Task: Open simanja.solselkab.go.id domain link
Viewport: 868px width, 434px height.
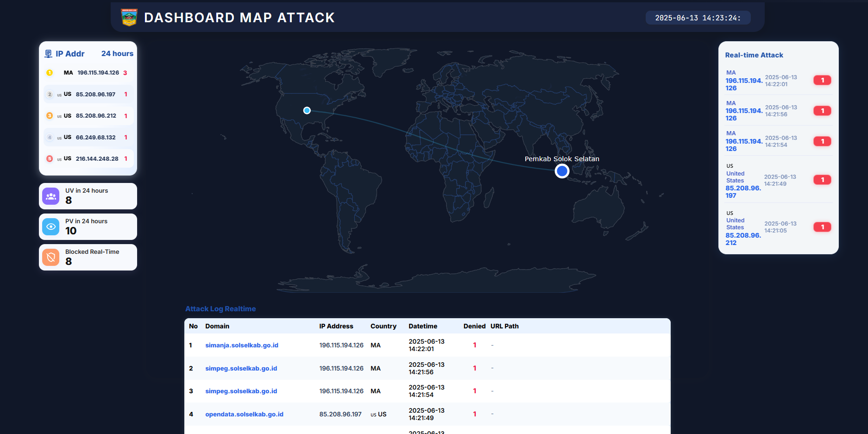Action: pos(242,345)
